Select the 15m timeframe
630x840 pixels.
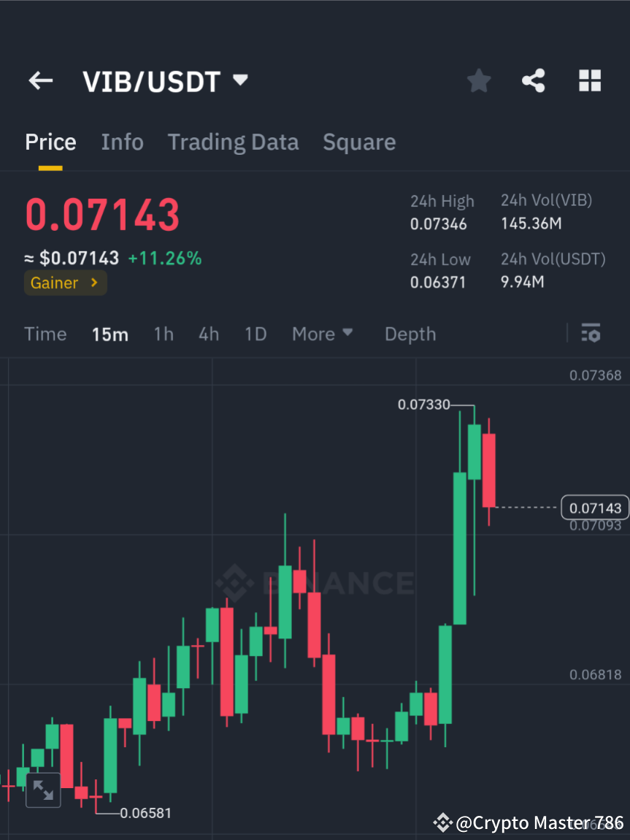coord(110,334)
